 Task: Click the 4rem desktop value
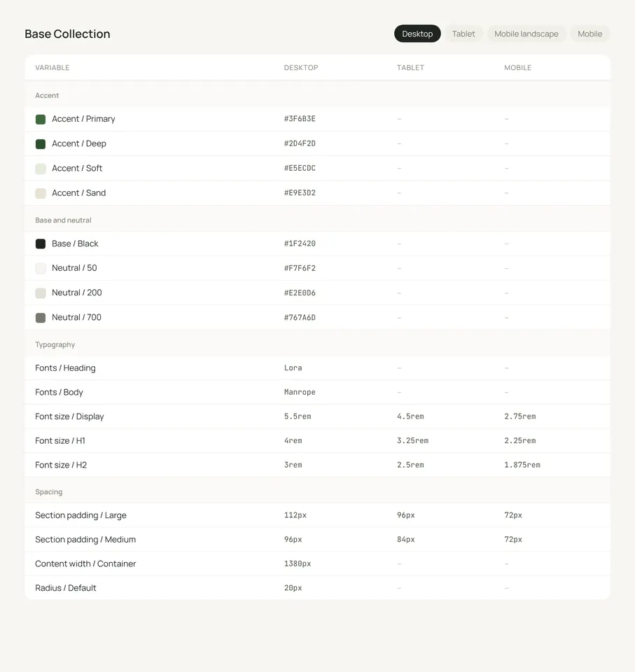[293, 440]
